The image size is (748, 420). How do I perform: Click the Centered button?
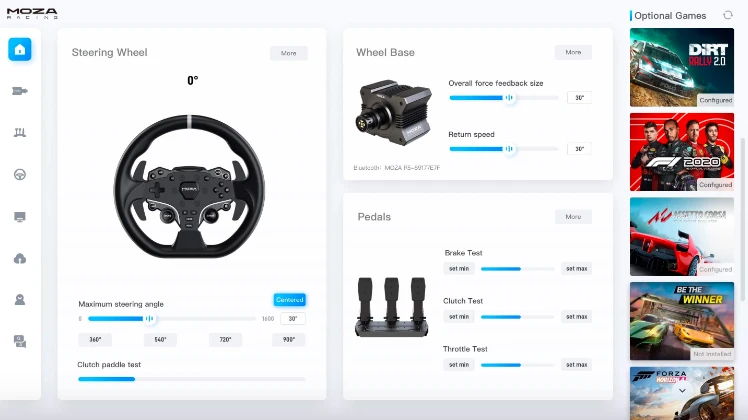(290, 300)
